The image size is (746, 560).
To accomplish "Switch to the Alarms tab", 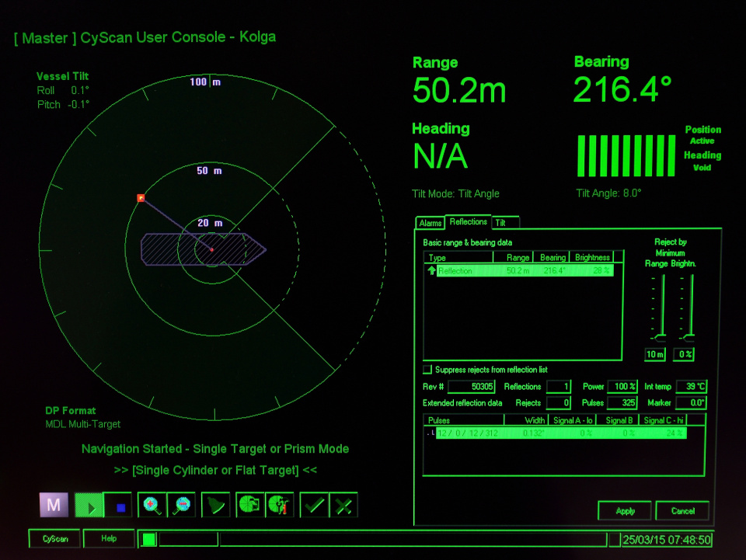I will [x=431, y=223].
